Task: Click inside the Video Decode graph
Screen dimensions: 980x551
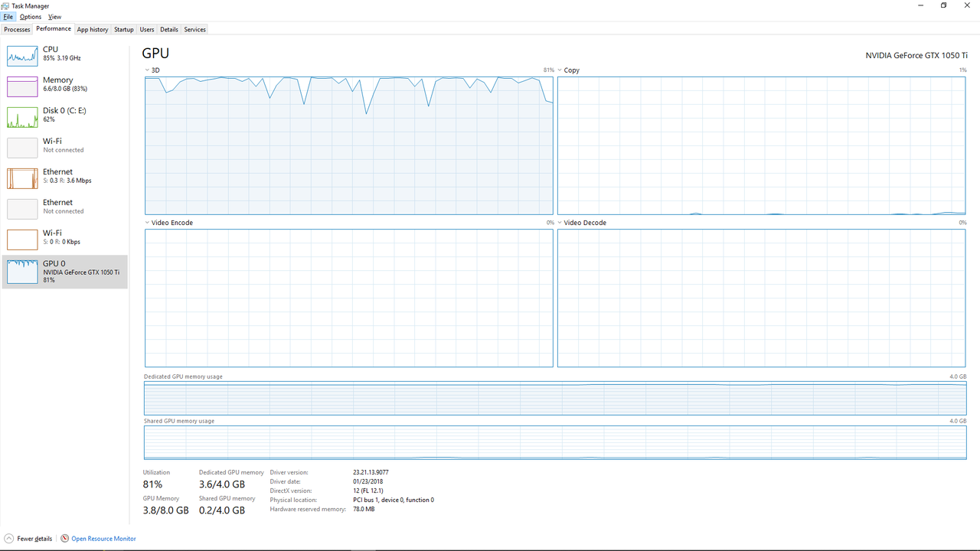Action: [762, 298]
